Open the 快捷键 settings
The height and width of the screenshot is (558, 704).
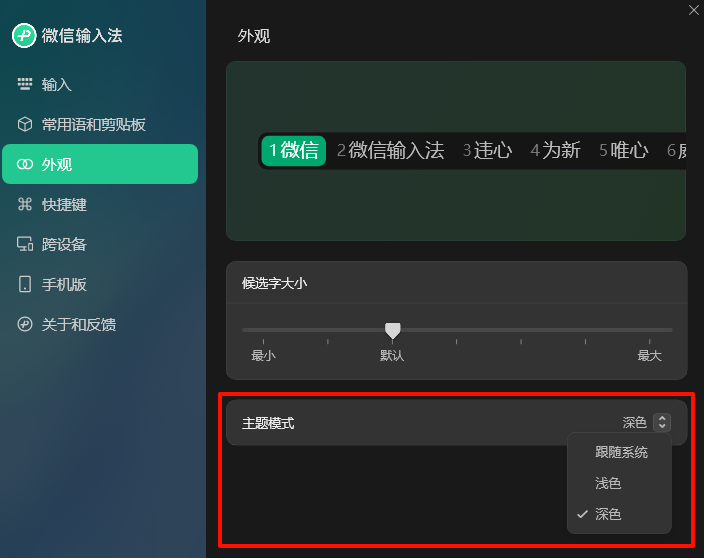tap(100, 204)
